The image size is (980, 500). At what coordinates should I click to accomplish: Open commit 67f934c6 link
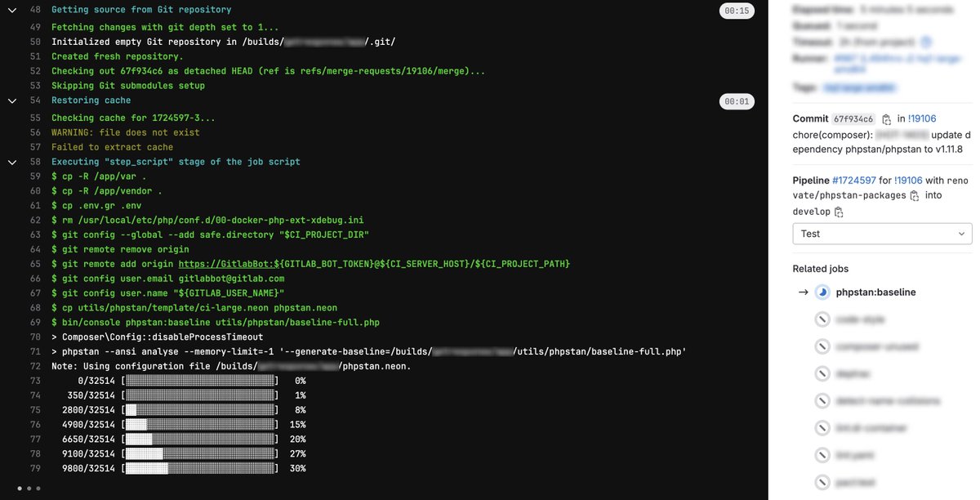(x=854, y=119)
